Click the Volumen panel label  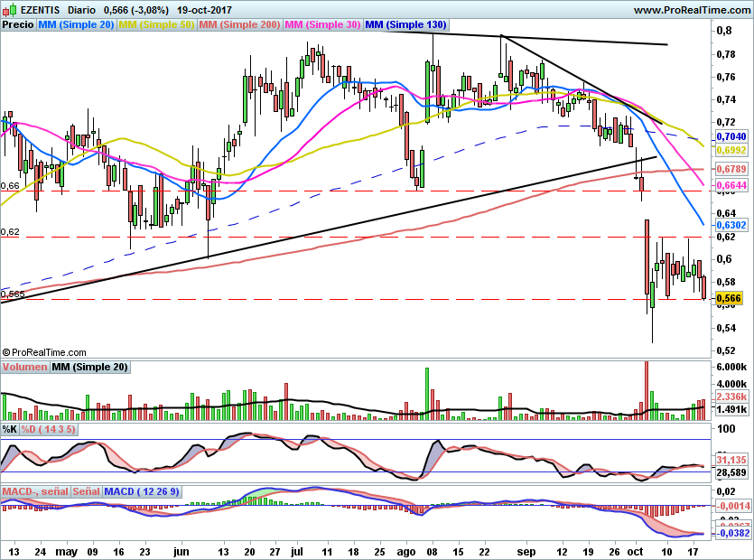click(x=24, y=367)
